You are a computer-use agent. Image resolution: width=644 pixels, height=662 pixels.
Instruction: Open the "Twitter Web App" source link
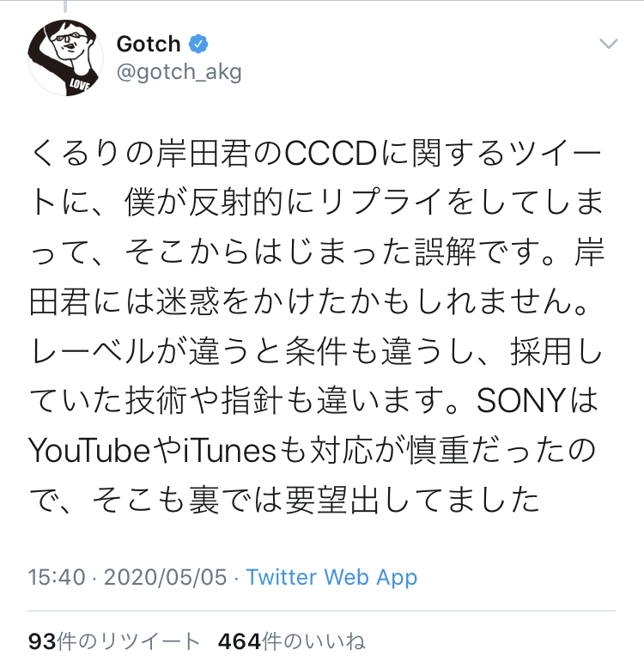pos(331,577)
